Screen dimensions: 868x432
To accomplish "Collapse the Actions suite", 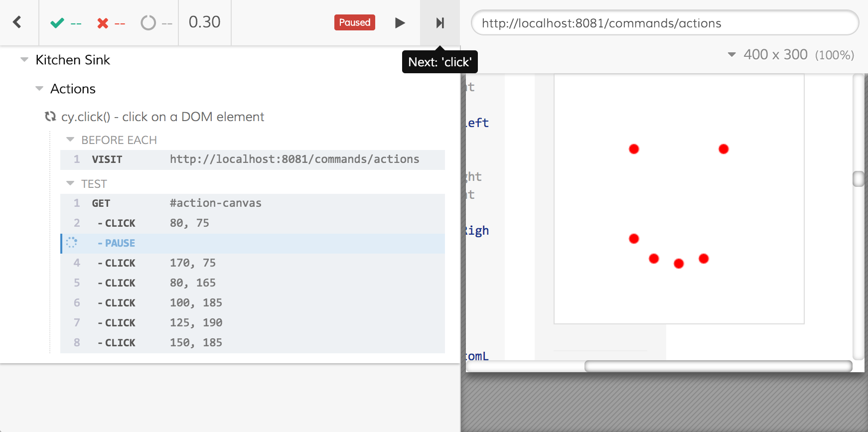I will [x=39, y=89].
